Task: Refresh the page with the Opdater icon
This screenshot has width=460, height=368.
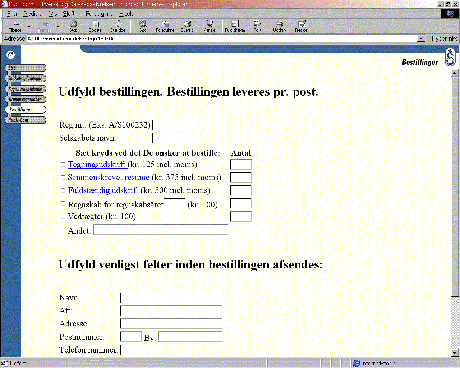Action: click(x=95, y=26)
